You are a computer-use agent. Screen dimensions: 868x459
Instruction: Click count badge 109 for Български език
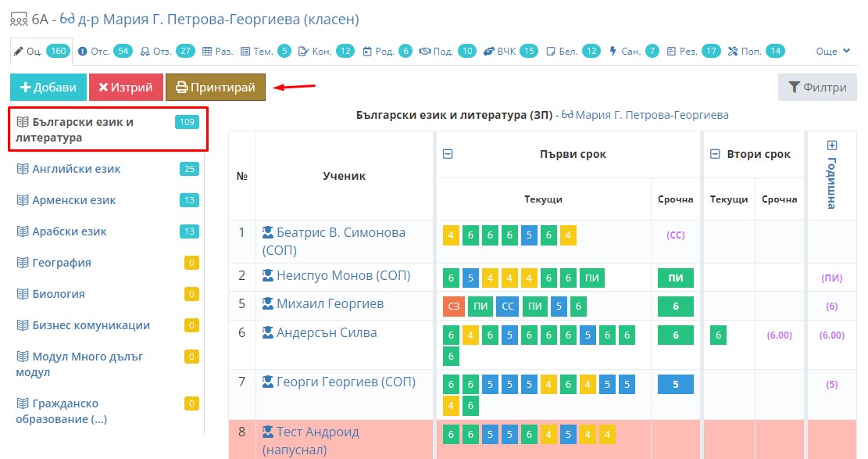click(x=187, y=122)
